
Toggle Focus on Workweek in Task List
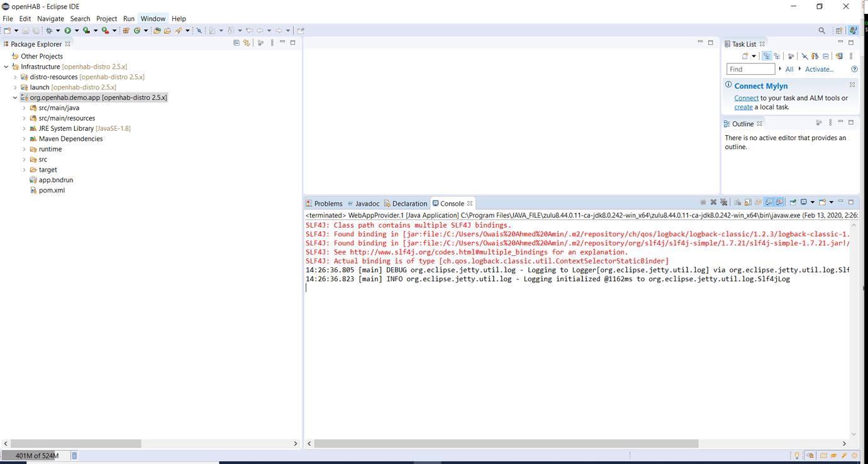pyautogui.click(x=791, y=56)
